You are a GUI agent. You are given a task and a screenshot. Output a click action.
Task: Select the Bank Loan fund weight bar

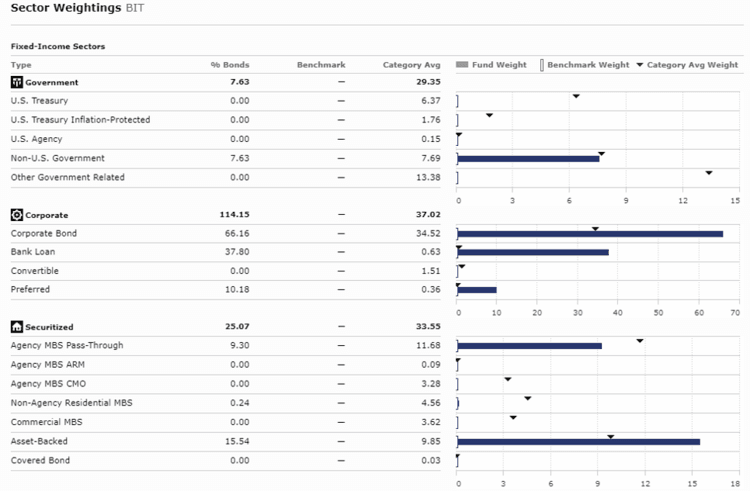(x=533, y=252)
